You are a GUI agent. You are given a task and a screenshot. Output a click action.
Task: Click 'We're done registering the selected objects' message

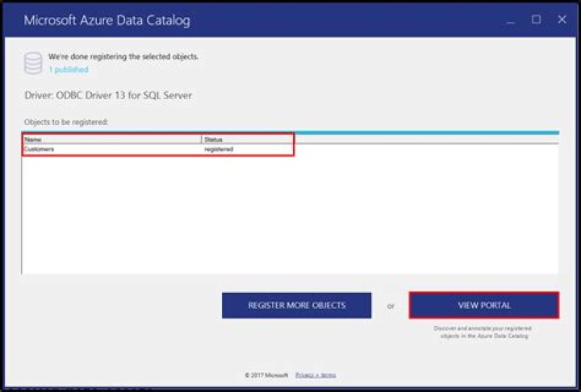point(123,56)
